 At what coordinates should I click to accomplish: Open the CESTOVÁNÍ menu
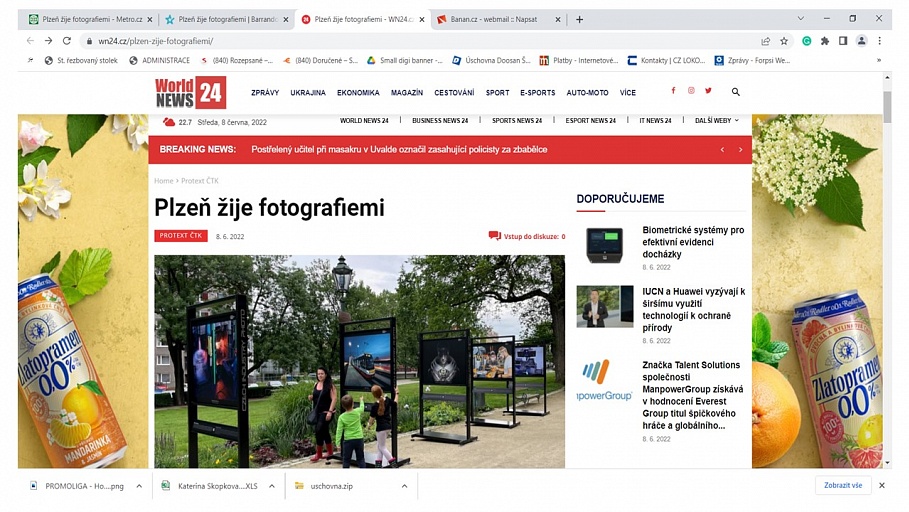[454, 93]
